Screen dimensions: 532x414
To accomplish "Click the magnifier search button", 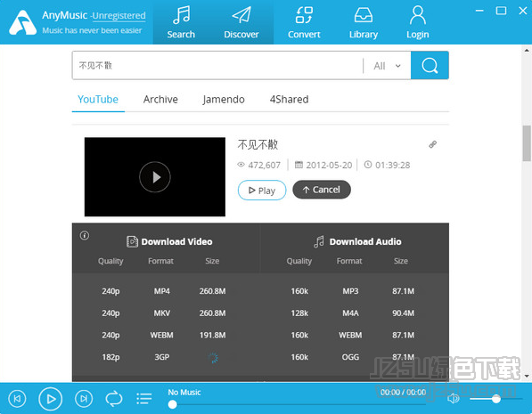I will coord(430,66).
